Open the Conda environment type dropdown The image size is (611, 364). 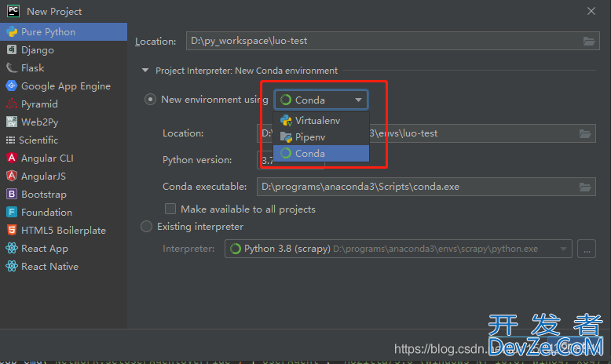pos(320,100)
